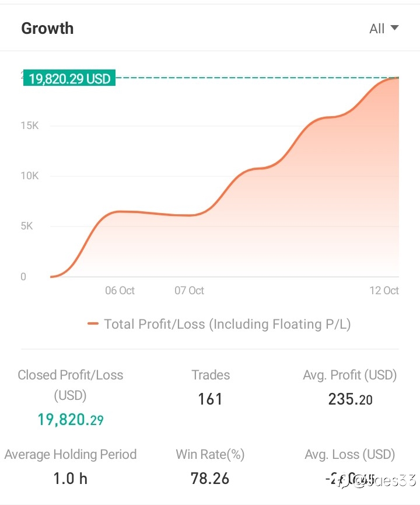Click the Growth section heading
This screenshot has height=505, width=420.
47,29
